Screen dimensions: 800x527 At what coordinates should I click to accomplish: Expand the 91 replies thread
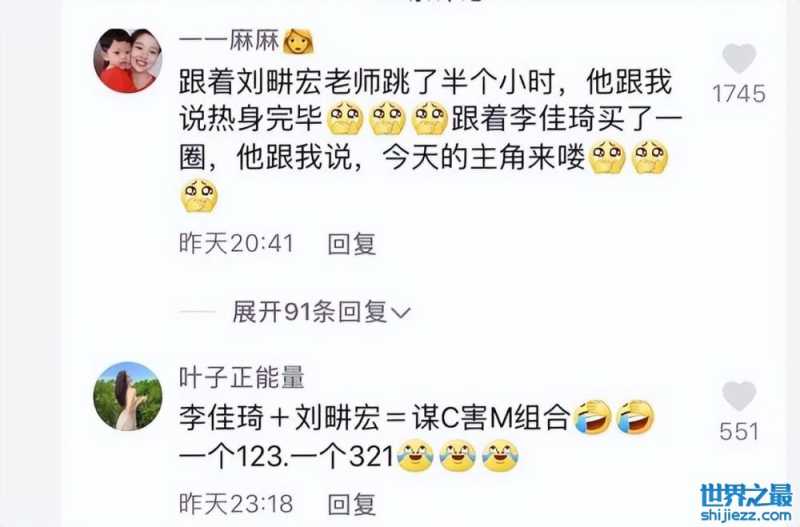coord(321,311)
